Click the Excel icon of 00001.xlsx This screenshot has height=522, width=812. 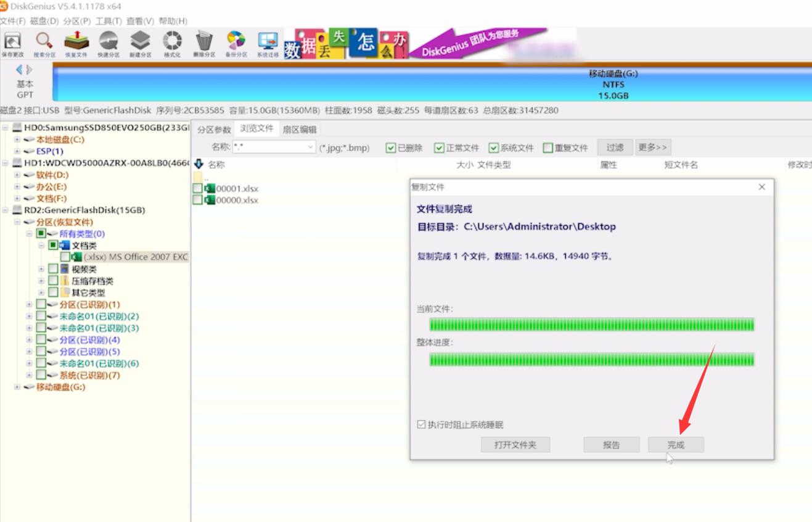(210, 188)
